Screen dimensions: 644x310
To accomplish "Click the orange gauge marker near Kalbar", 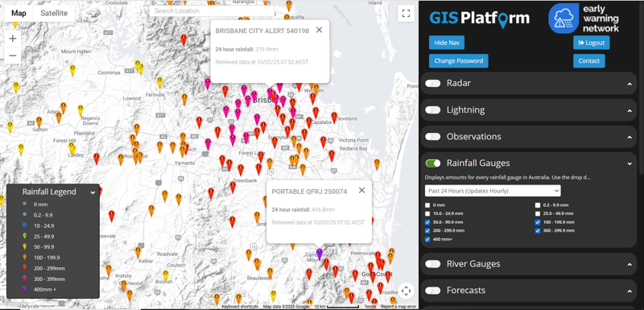I will (138, 252).
